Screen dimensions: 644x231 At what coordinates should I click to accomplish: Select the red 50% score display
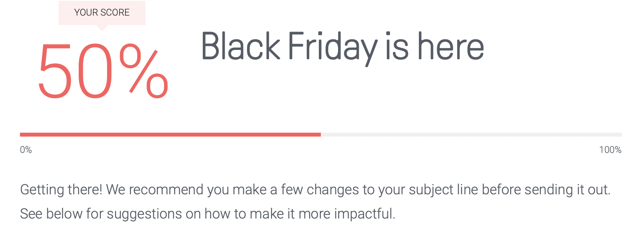(104, 69)
